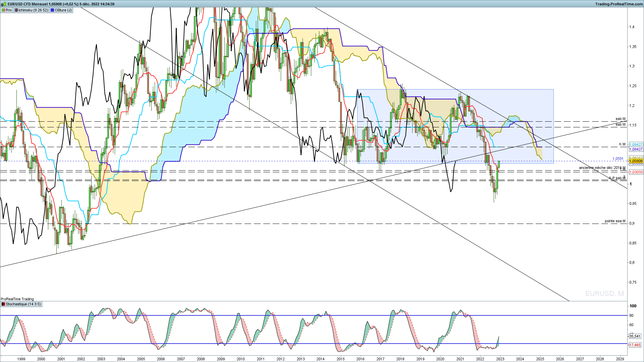Click the candlestick chart icon in title bar

pos(4,4)
